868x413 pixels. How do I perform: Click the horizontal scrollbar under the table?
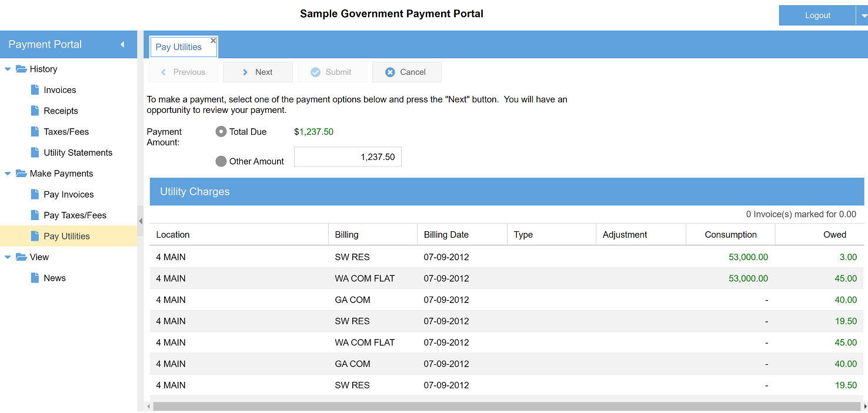(506, 407)
